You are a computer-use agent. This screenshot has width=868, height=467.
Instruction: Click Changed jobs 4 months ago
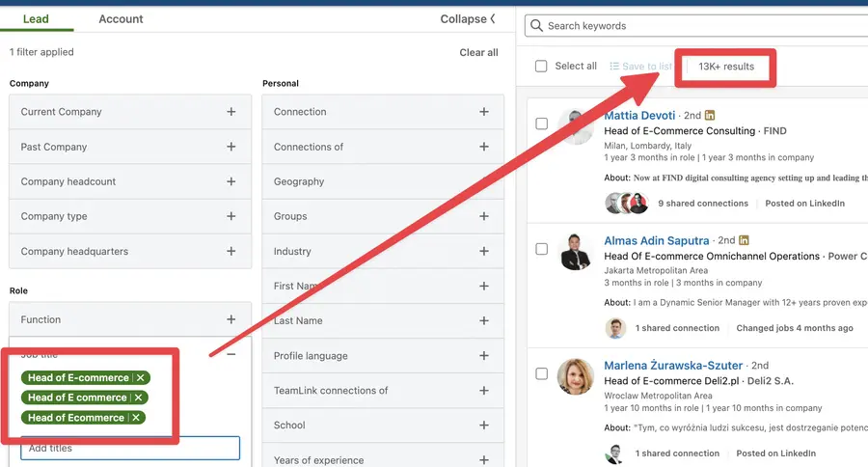795,328
